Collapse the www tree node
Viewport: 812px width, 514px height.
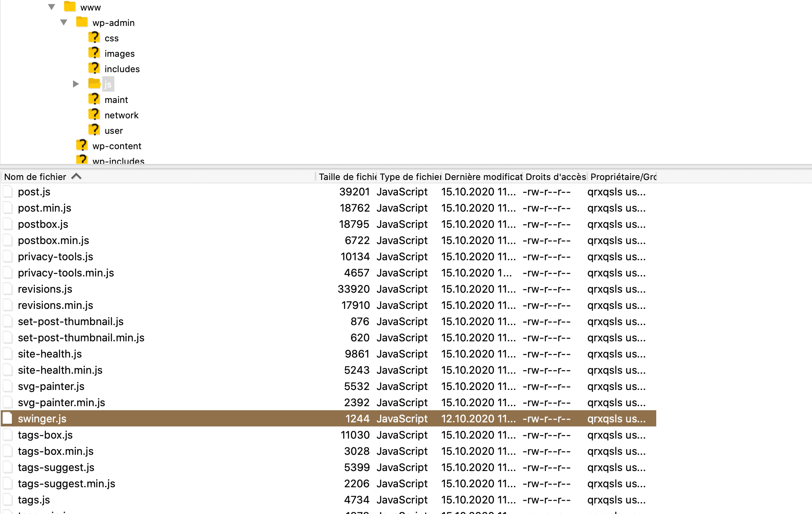[x=52, y=7]
